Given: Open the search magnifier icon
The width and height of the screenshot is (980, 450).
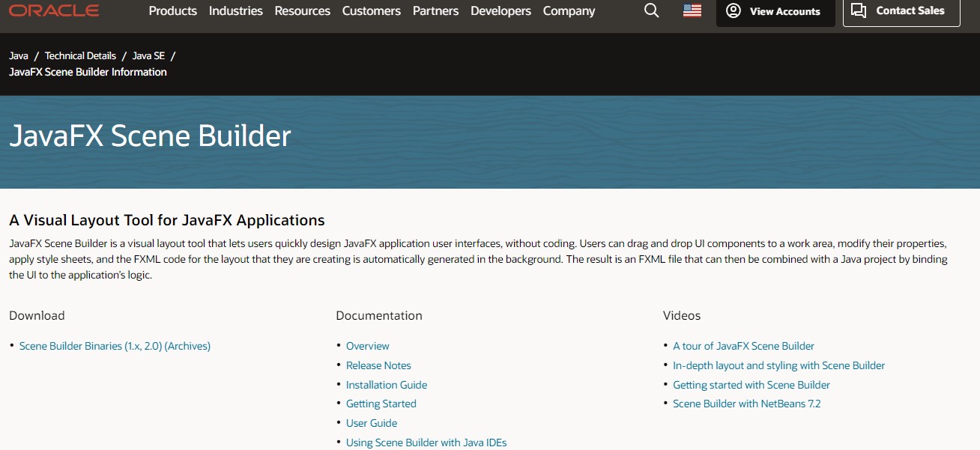Looking at the screenshot, I should click(652, 10).
